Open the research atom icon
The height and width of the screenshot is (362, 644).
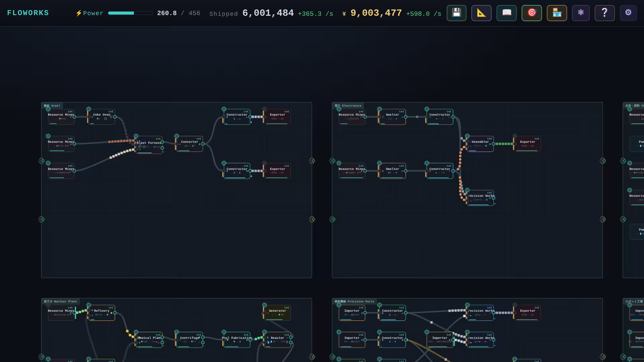[581, 13]
